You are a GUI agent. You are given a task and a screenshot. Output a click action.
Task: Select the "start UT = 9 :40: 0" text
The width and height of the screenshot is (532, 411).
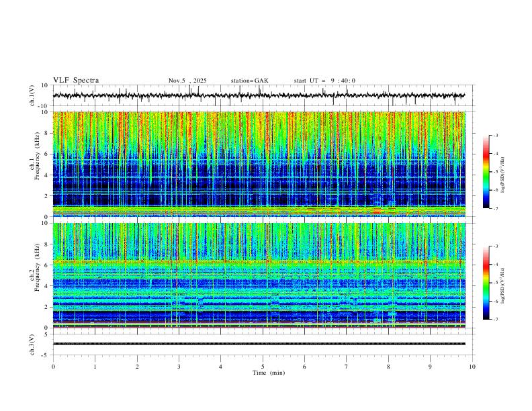coord(324,81)
